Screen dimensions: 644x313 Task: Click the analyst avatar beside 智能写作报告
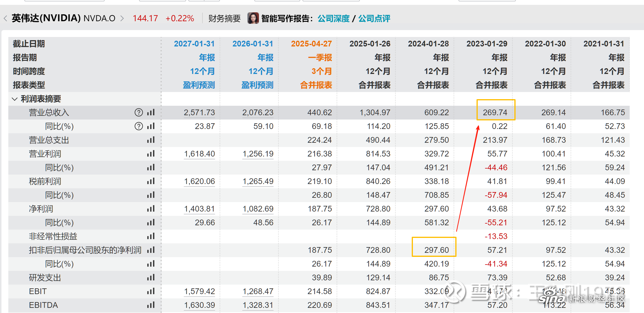click(x=253, y=18)
